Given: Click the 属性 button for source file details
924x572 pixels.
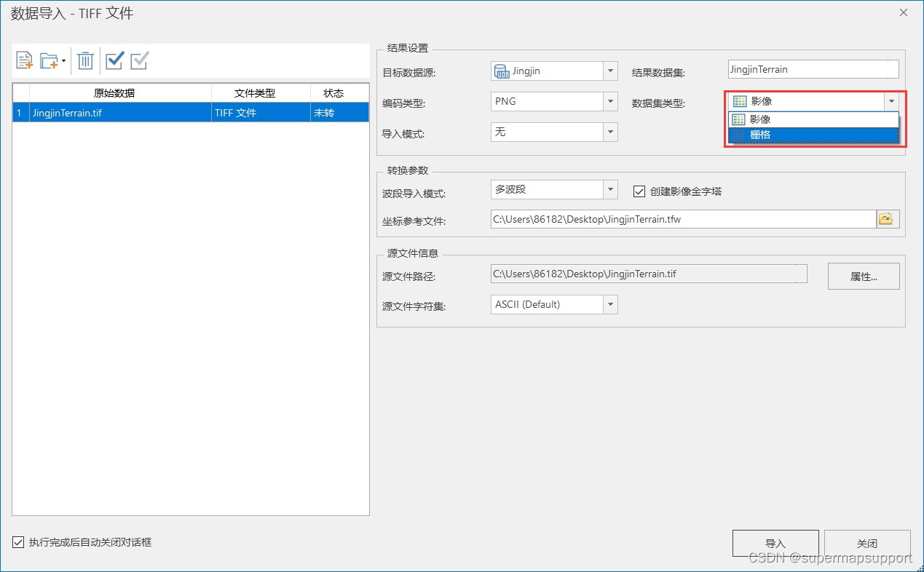Looking at the screenshot, I should [x=864, y=276].
